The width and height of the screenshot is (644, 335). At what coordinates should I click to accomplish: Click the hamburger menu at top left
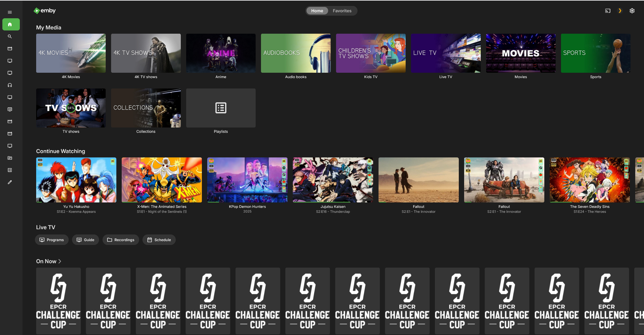[9, 12]
